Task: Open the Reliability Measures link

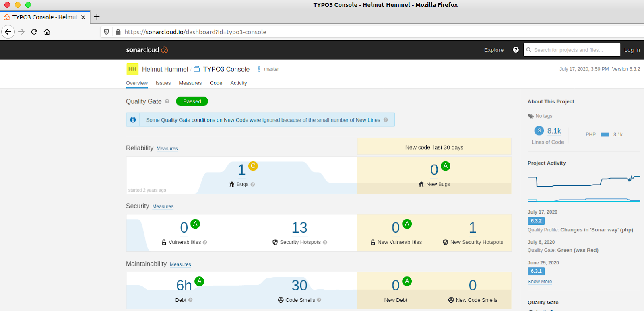Action: [167, 148]
